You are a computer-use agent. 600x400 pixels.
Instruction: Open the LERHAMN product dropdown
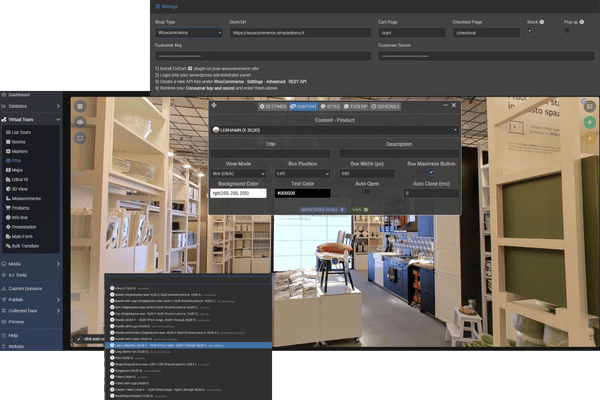335,130
